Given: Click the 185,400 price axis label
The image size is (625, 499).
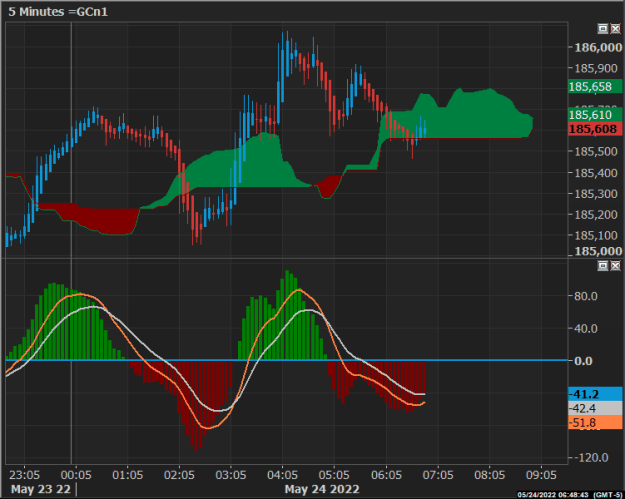Looking at the screenshot, I should (596, 173).
